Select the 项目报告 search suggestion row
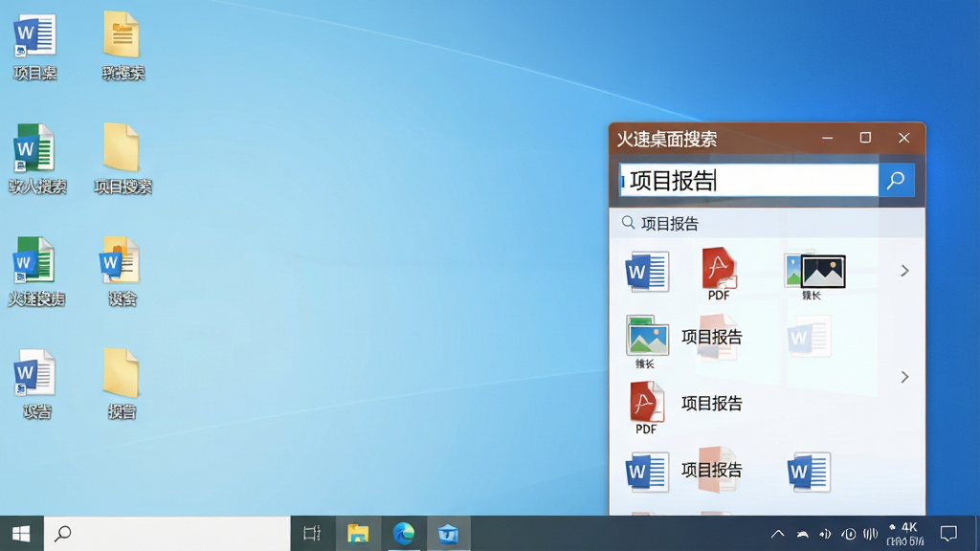Image resolution: width=980 pixels, height=551 pixels. (767, 223)
